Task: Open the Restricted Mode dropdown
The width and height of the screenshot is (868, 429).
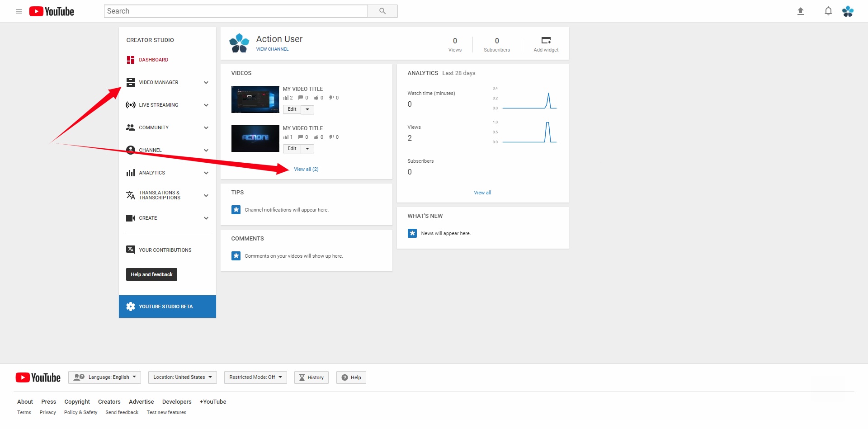Action: [x=255, y=377]
